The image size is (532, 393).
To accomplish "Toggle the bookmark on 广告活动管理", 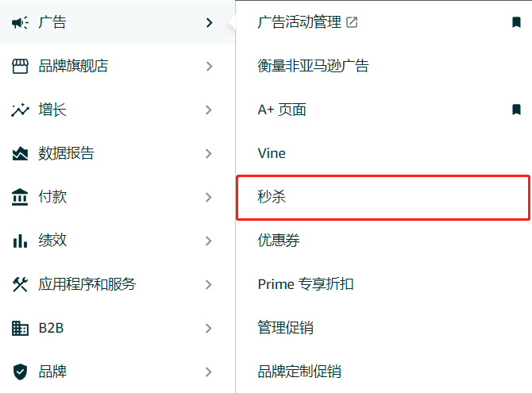I will coord(516,22).
